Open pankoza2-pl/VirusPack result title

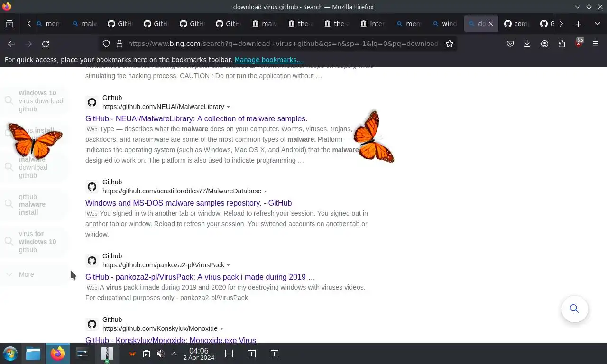pos(200,277)
